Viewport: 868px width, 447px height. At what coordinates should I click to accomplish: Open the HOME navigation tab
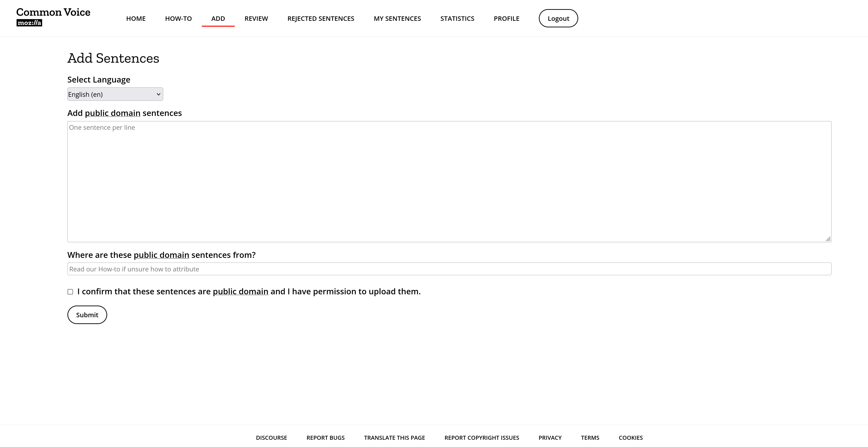(x=136, y=18)
